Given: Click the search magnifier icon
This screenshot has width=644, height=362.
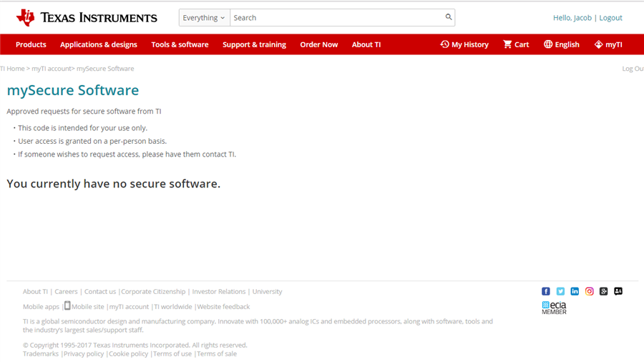Looking at the screenshot, I should pyautogui.click(x=449, y=17).
